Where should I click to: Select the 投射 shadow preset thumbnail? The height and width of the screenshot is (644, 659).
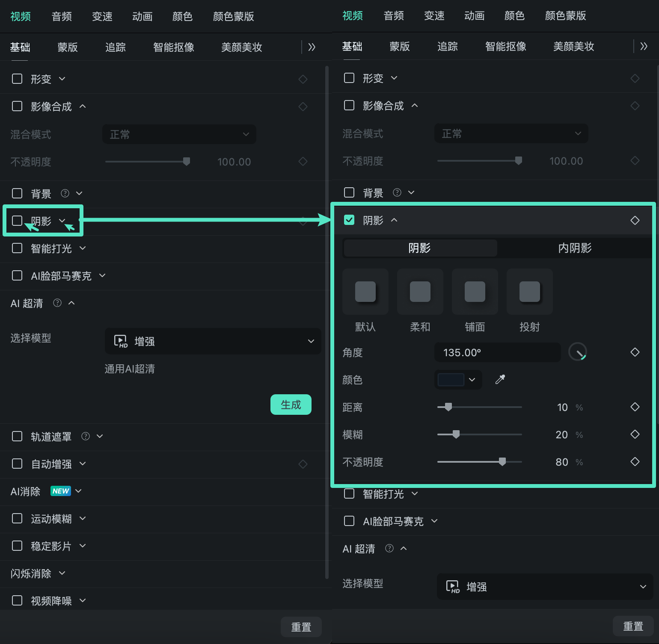click(530, 292)
